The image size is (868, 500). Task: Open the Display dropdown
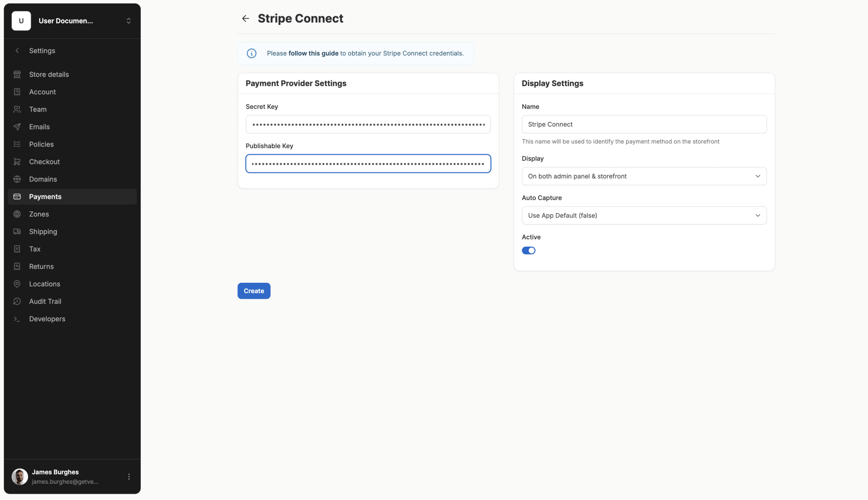tap(644, 176)
